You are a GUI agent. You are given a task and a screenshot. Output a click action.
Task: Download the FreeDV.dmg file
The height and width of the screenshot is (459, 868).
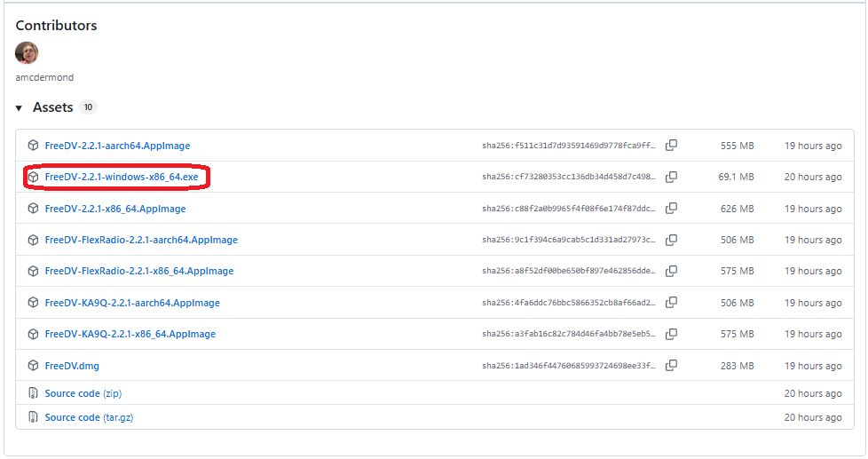(x=72, y=366)
